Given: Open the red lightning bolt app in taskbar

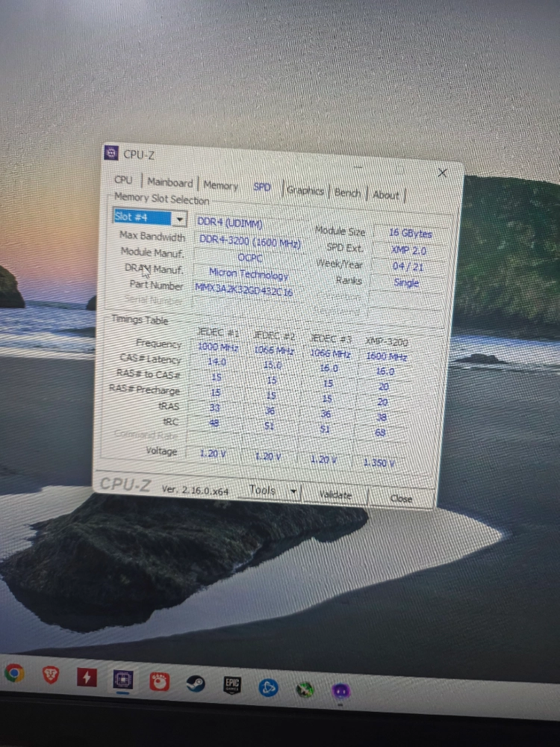Looking at the screenshot, I should 87,678.
